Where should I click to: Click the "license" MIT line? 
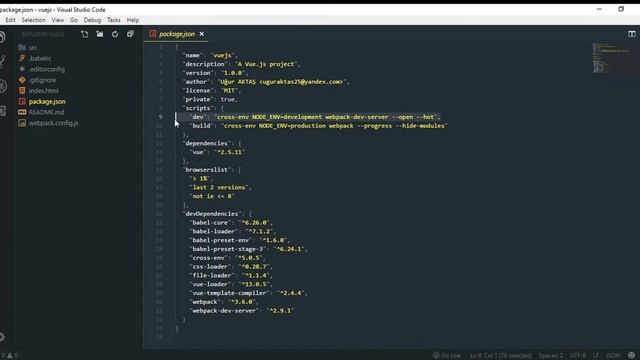pos(211,91)
